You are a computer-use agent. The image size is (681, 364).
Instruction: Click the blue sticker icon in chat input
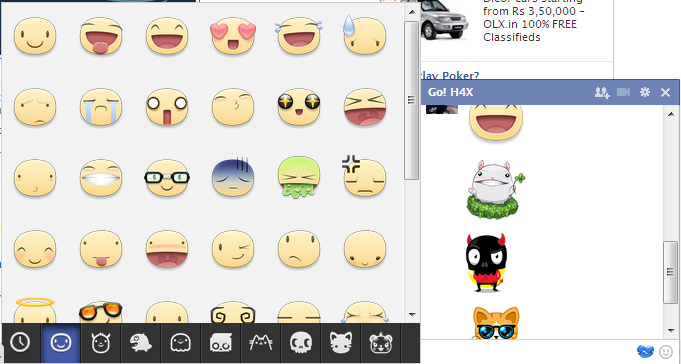645,351
